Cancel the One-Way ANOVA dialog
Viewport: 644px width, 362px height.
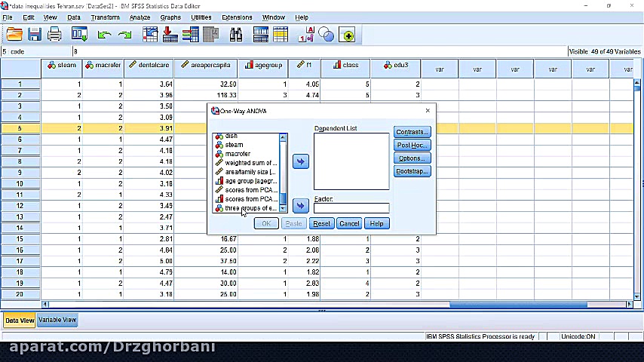tap(349, 223)
